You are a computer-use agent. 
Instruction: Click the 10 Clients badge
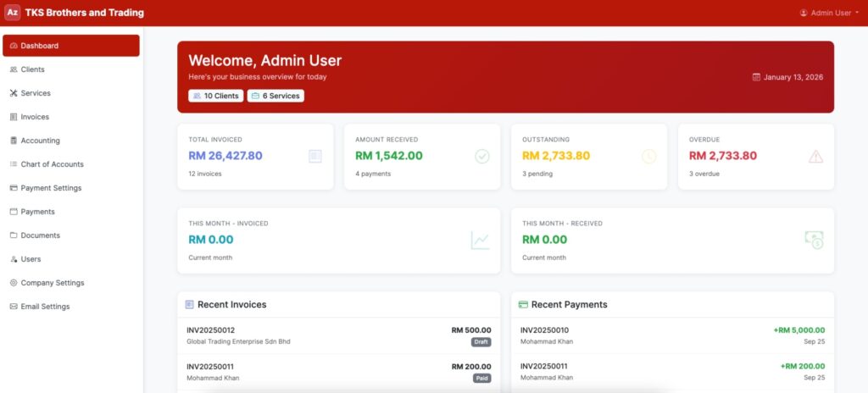tap(215, 96)
